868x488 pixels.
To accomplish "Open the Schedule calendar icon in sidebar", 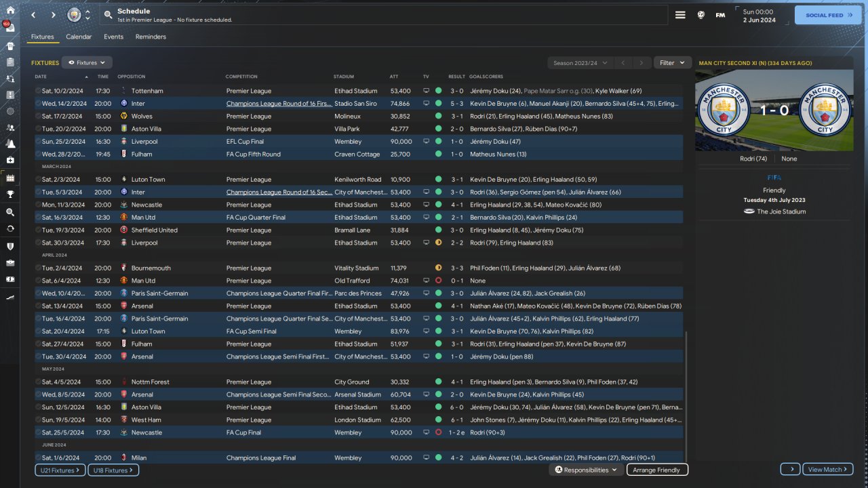I will (10, 178).
